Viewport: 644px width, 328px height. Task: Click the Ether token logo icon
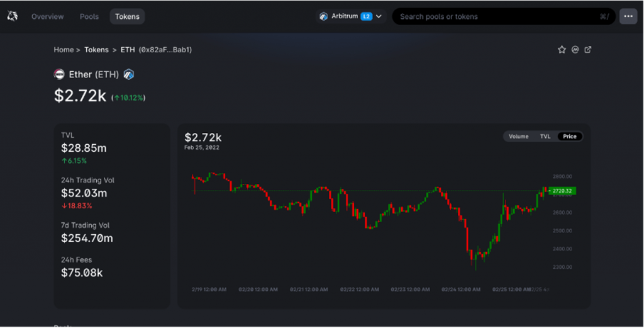click(60, 74)
